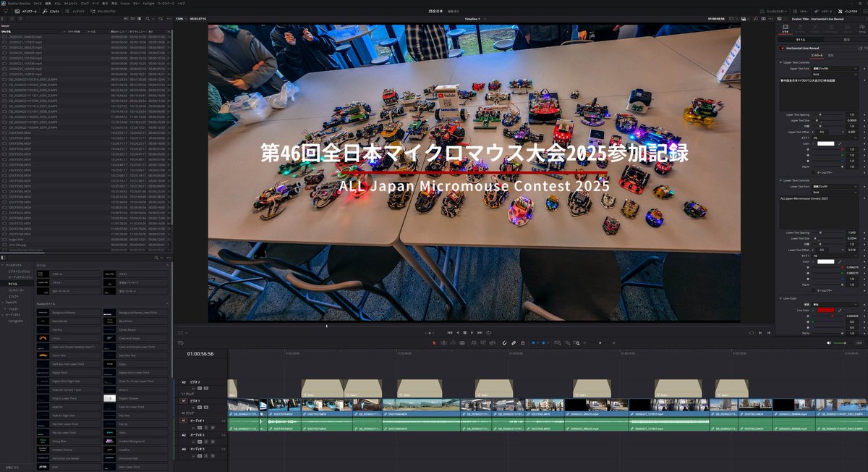
Task: Open the メタデータ panel button
Action: [x=822, y=12]
